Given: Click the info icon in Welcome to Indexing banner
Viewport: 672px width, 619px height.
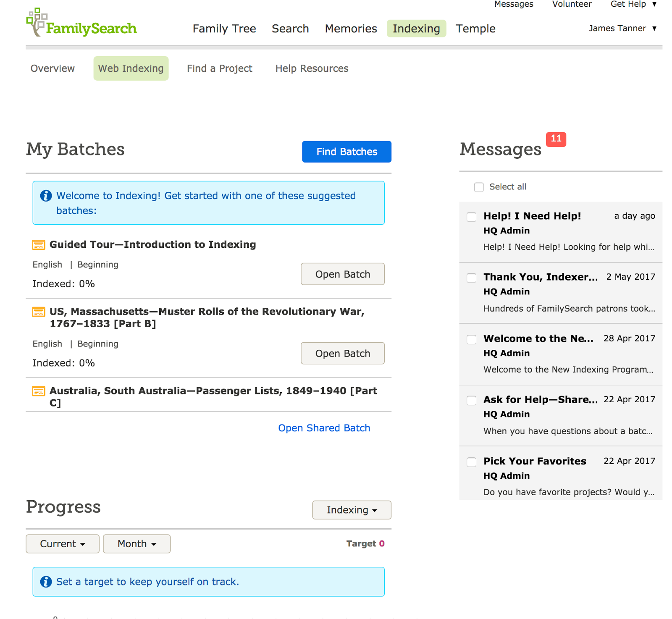Looking at the screenshot, I should [x=46, y=196].
